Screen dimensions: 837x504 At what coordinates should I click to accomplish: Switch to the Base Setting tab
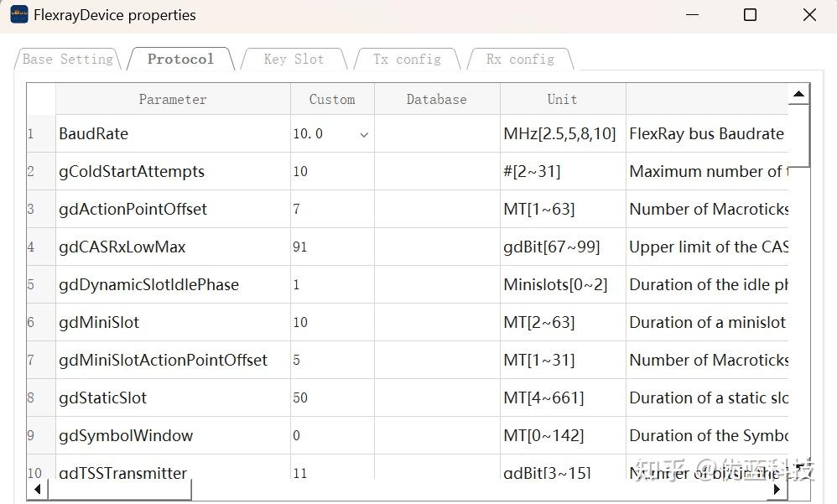pos(67,60)
